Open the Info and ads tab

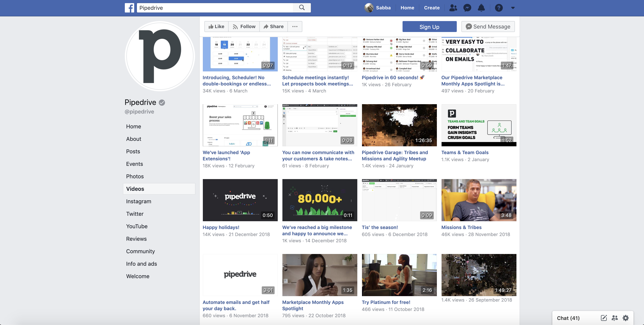(142, 264)
